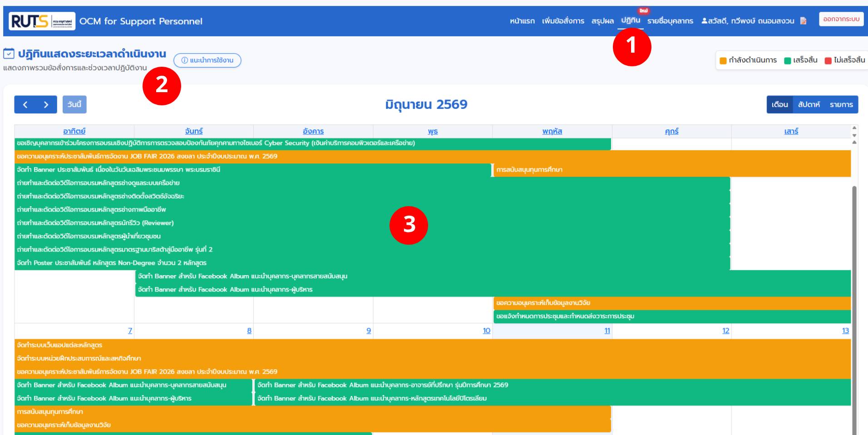Click the OCM for Support Personnel title
Image resolution: width=868 pixels, height=435 pixels.
[x=141, y=21]
